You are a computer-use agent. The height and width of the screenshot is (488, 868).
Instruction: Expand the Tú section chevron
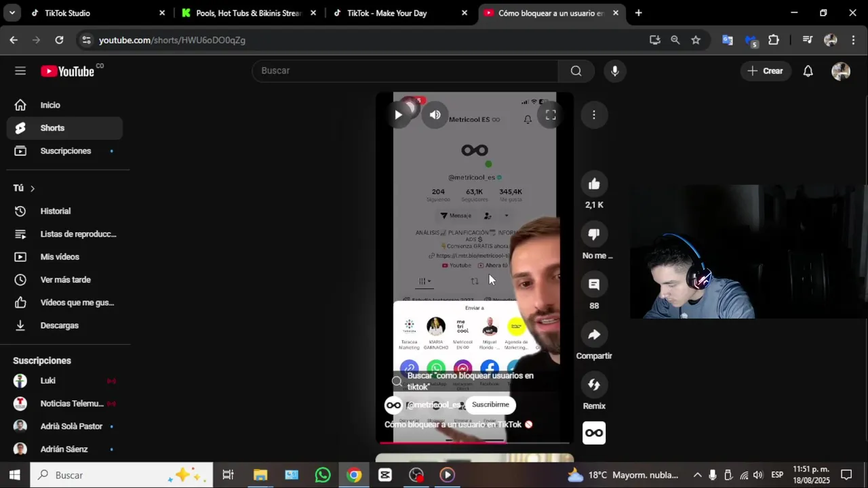coord(32,188)
